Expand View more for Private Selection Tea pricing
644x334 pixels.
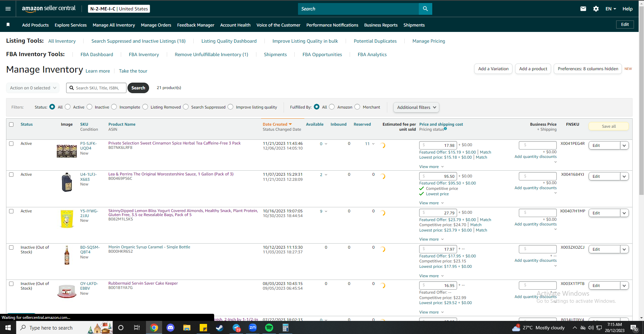point(432,167)
